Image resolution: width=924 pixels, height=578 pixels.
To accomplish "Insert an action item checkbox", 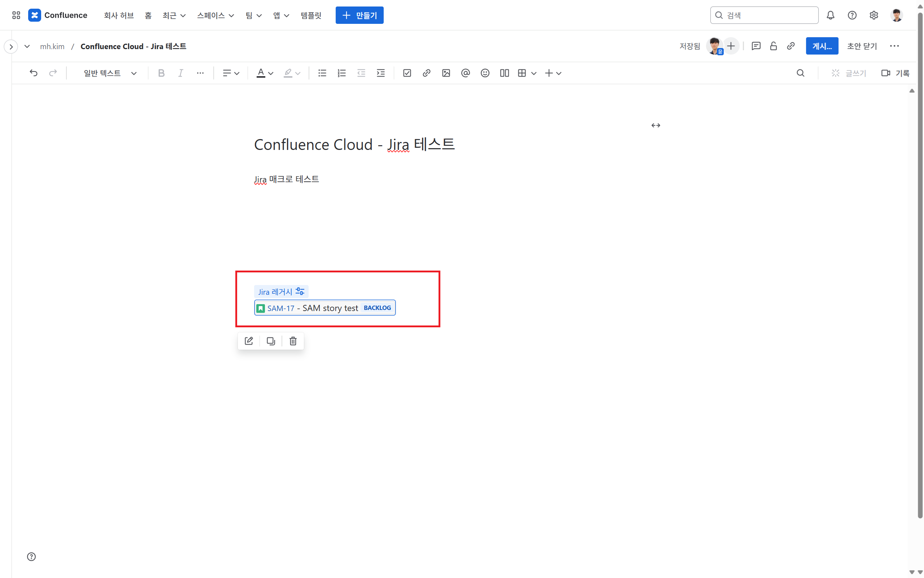I will pyautogui.click(x=407, y=73).
